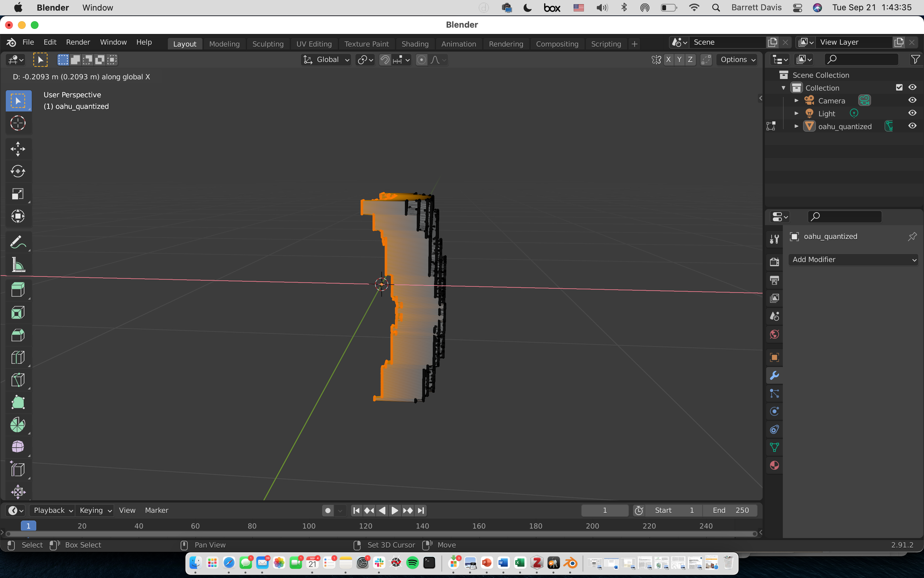Image resolution: width=924 pixels, height=578 pixels.
Task: Activate the Select Box tool
Action: (18, 101)
